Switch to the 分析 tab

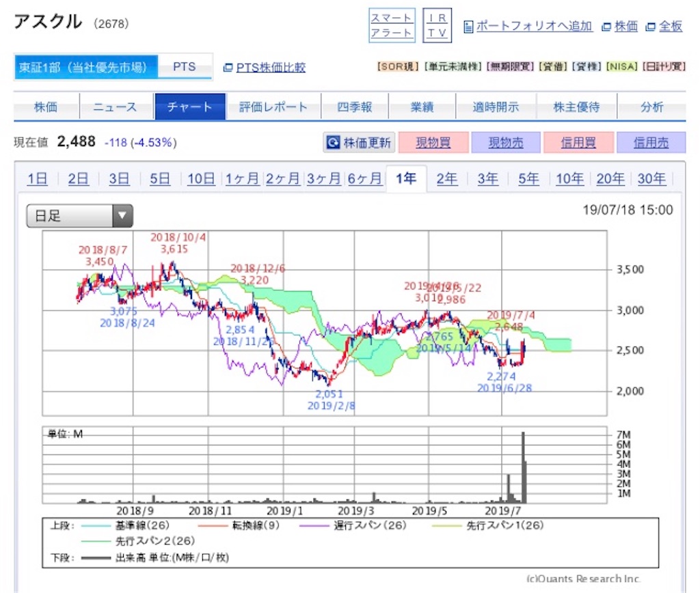[x=651, y=107]
